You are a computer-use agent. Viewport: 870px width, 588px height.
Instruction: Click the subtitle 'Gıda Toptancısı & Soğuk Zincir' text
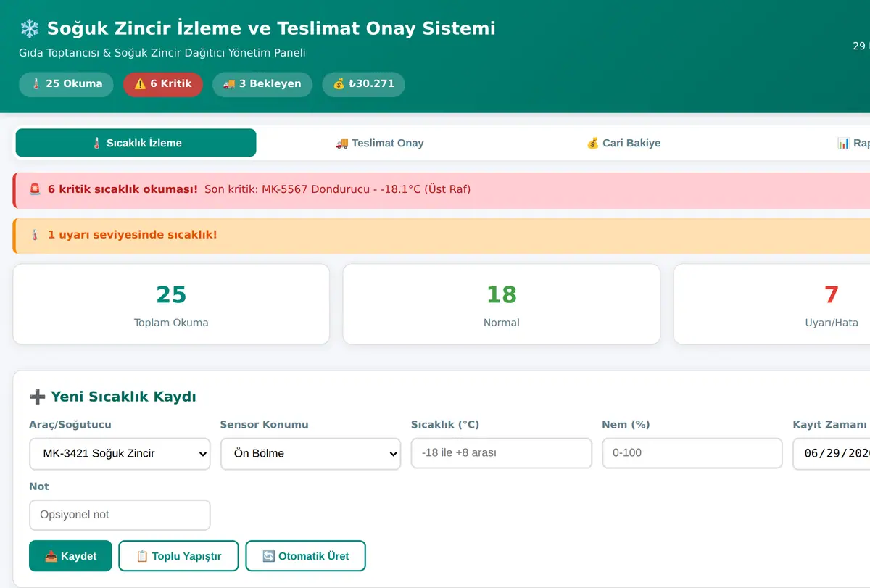[96, 53]
